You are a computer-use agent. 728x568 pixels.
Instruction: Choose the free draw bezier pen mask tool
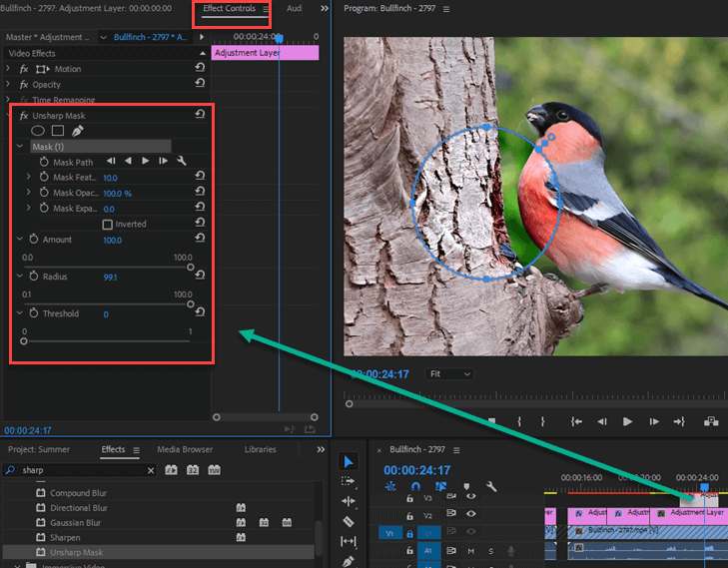click(78, 131)
